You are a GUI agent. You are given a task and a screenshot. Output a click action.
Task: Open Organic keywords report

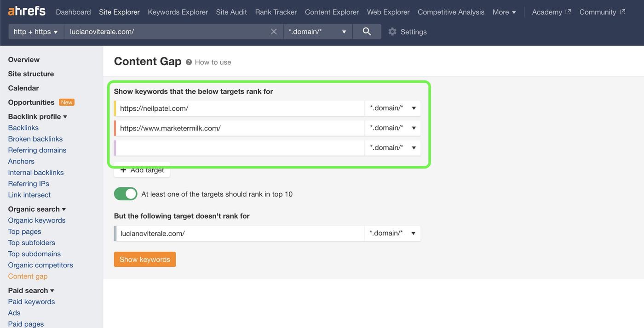click(x=37, y=220)
